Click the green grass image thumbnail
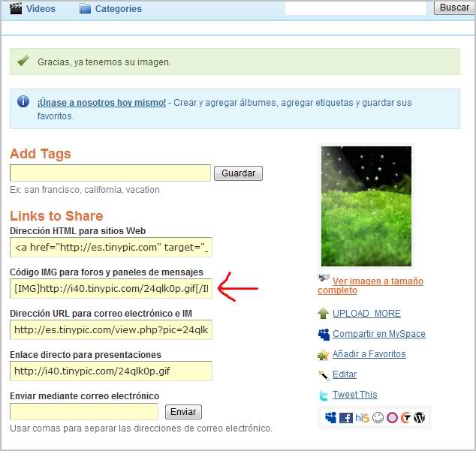Image resolution: width=476 pixels, height=451 pixels. (366, 206)
